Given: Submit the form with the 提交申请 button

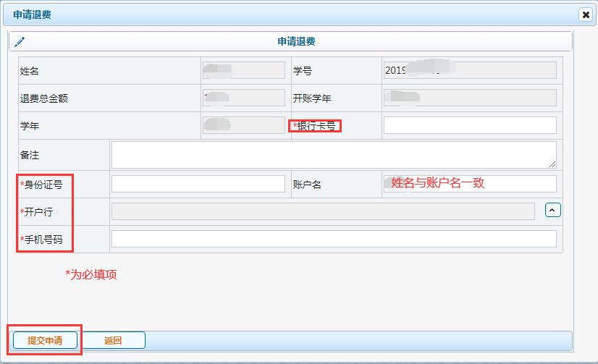Looking at the screenshot, I should pyautogui.click(x=45, y=341).
